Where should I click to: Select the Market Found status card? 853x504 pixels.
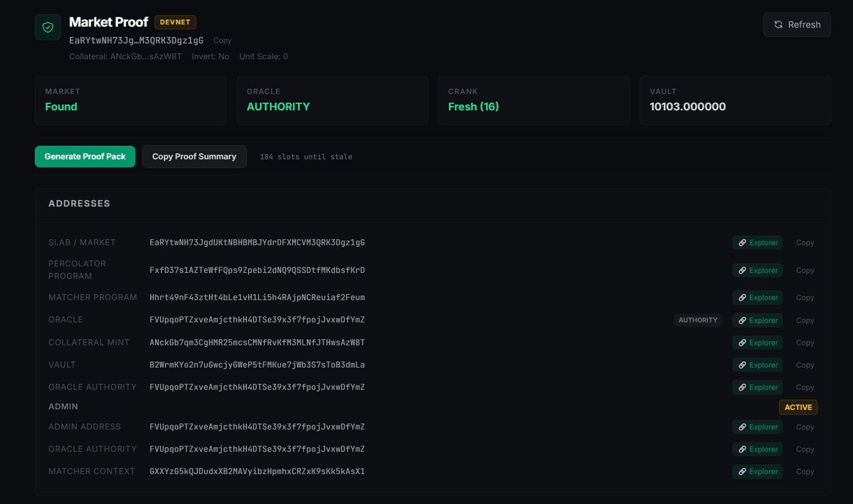pos(130,100)
